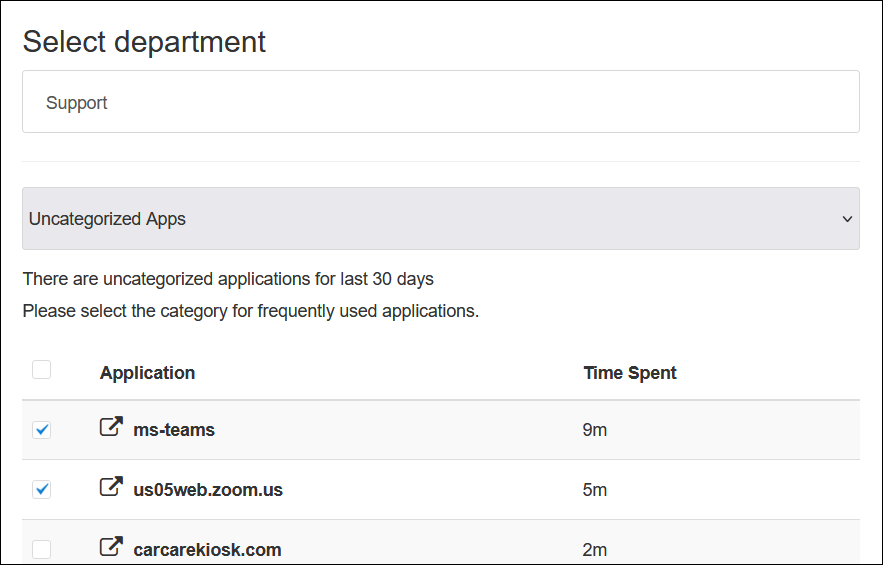Viewport: 883px width, 565px height.
Task: Open the ms-teams external link icon
Action: pyautogui.click(x=111, y=428)
